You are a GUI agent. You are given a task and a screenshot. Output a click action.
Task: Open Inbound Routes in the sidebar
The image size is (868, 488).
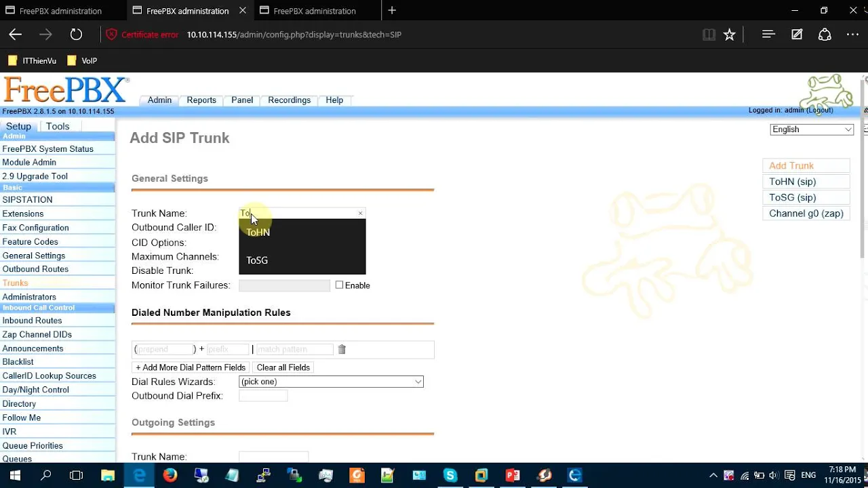tap(32, 321)
